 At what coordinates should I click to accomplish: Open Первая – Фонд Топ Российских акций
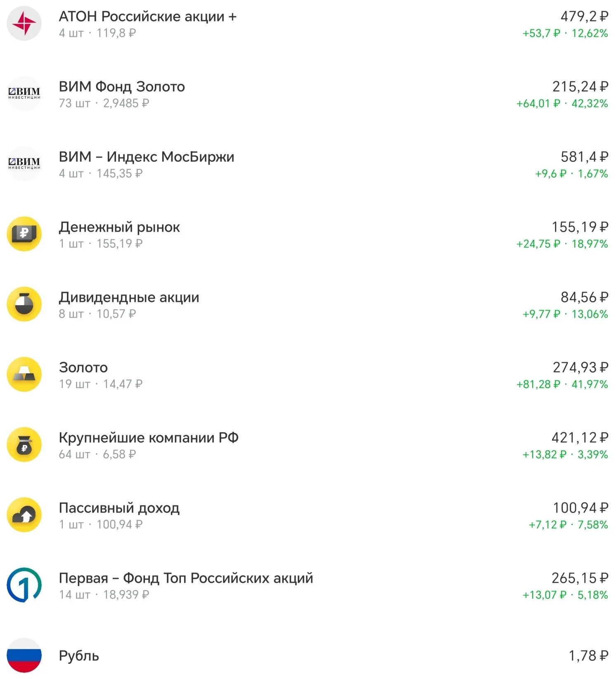(308, 586)
